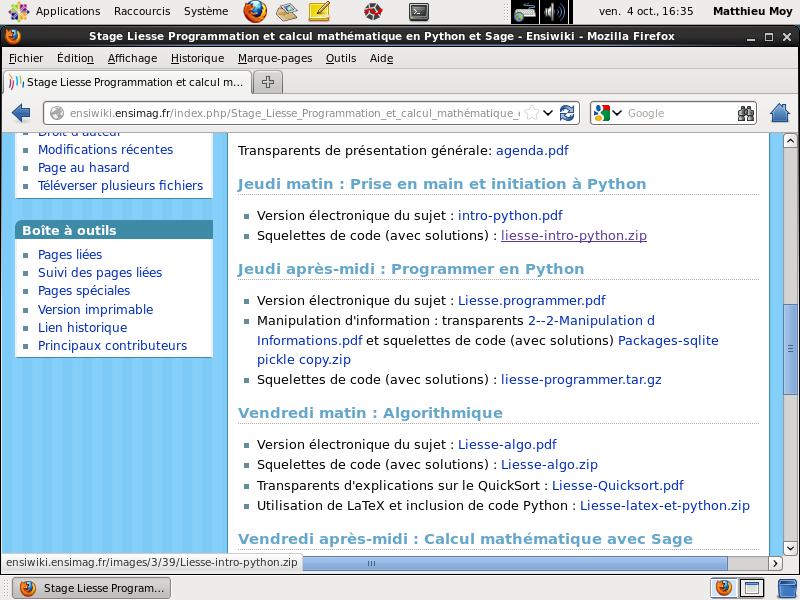Click the window switcher icon in the bottom panel
Image resolution: width=800 pixels, height=600 pixels.
point(752,588)
